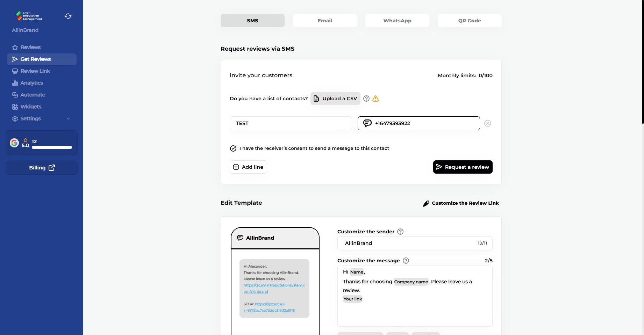Click the chat icon in phone preview header

[x=240, y=238]
